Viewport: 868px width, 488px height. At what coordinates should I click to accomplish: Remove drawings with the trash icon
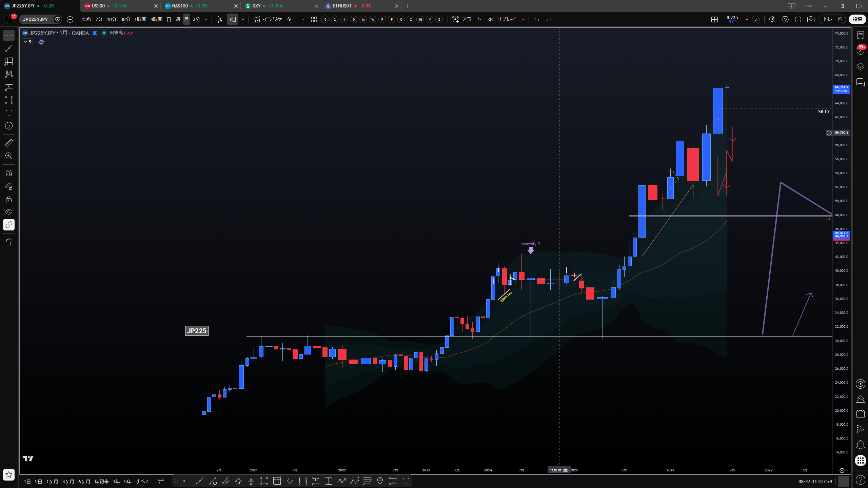tap(9, 242)
